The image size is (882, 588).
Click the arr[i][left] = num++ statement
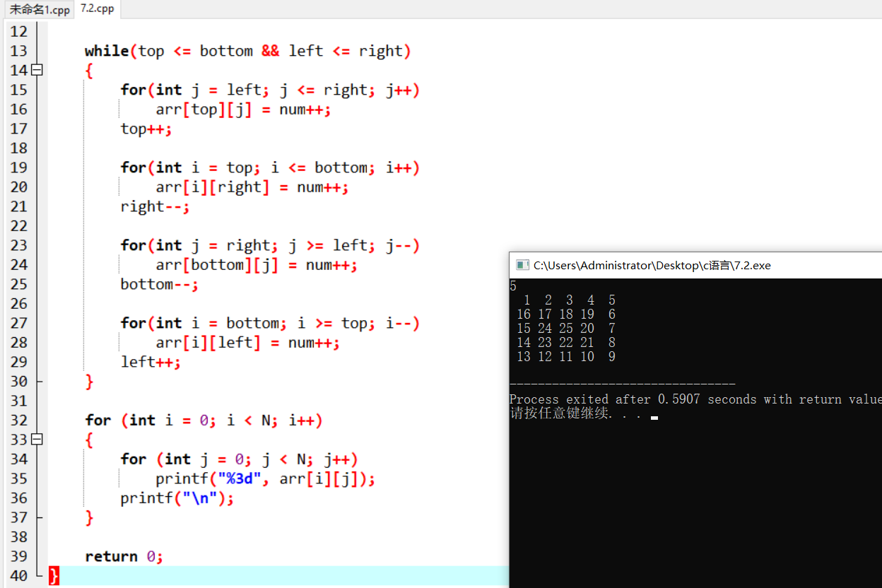tap(248, 343)
